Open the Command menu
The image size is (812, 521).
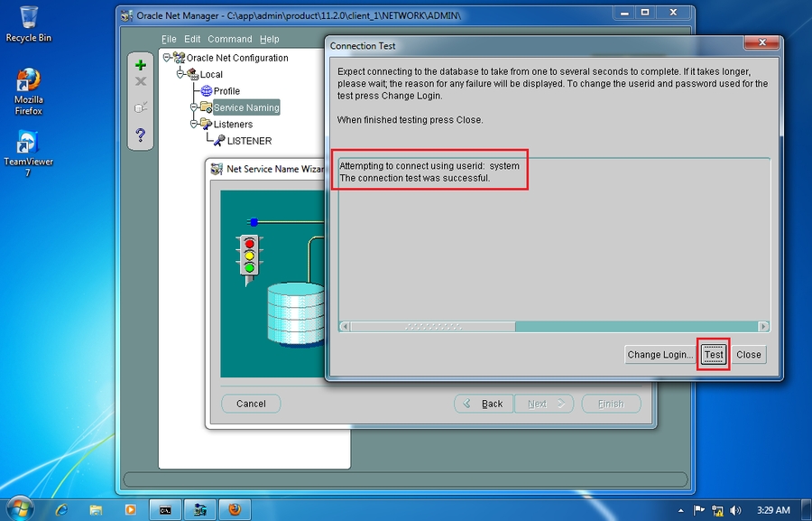pyautogui.click(x=229, y=39)
